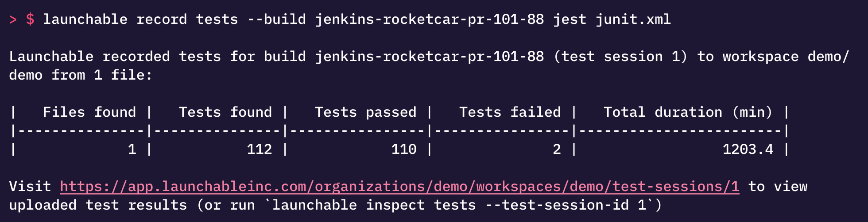
Task: Click the 'Tests found' column header
Action: click(225, 112)
